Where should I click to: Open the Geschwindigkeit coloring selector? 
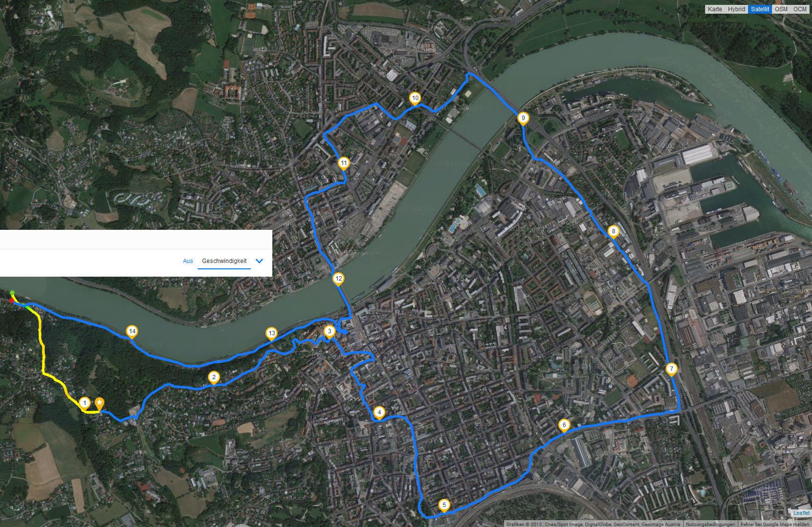(x=224, y=261)
